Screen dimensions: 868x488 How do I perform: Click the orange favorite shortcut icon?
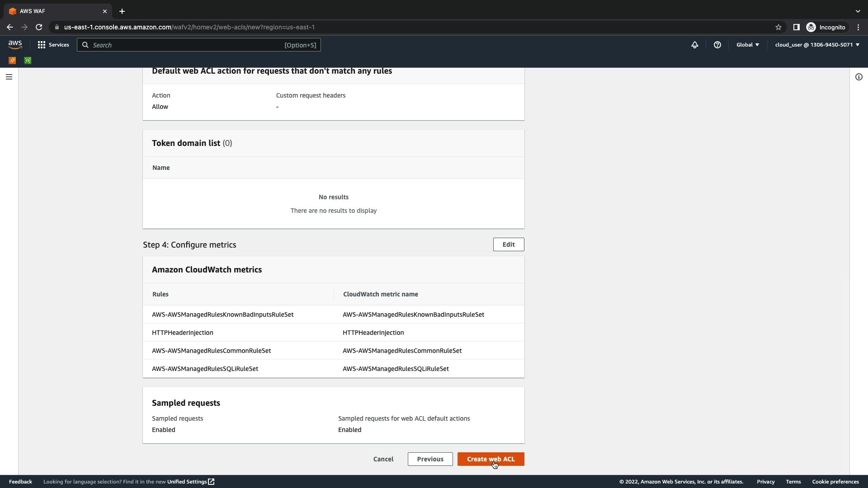coord(12,61)
